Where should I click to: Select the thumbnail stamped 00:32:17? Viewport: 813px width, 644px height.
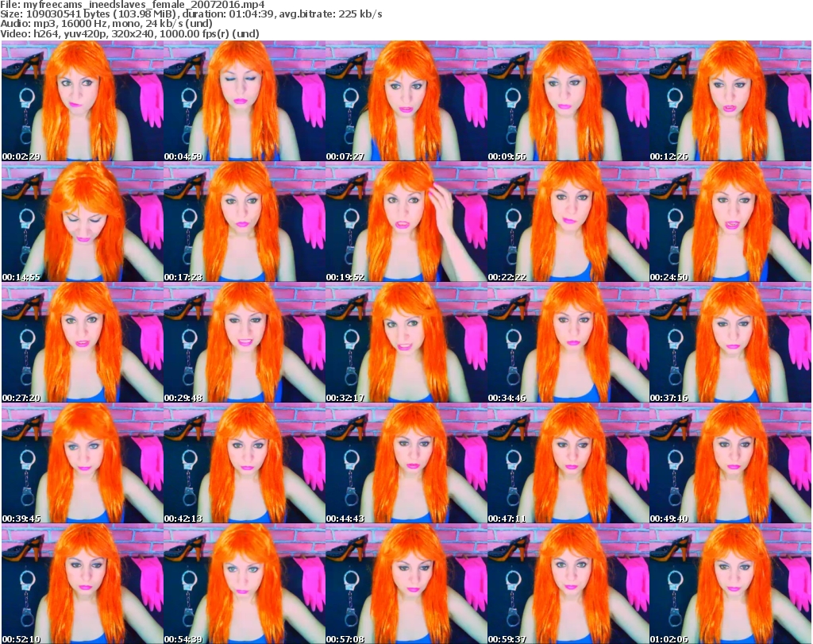point(406,342)
